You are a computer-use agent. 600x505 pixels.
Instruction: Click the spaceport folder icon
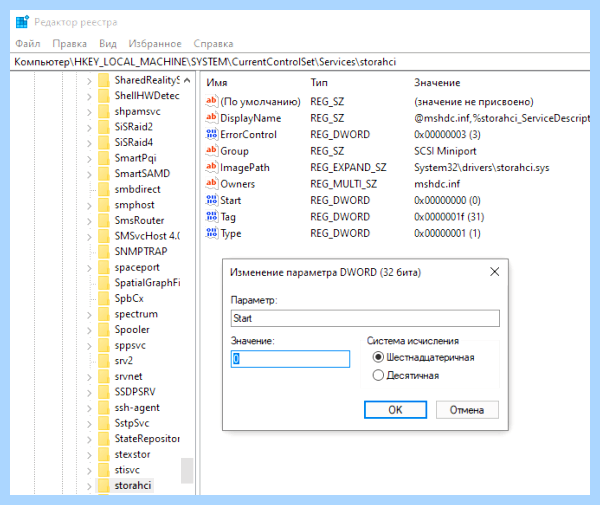click(x=104, y=267)
